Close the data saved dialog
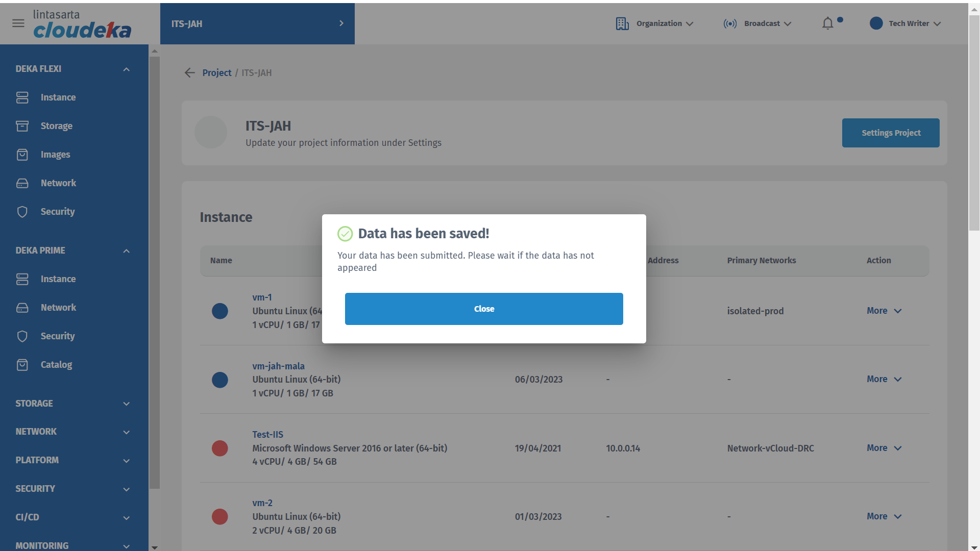 (x=483, y=309)
